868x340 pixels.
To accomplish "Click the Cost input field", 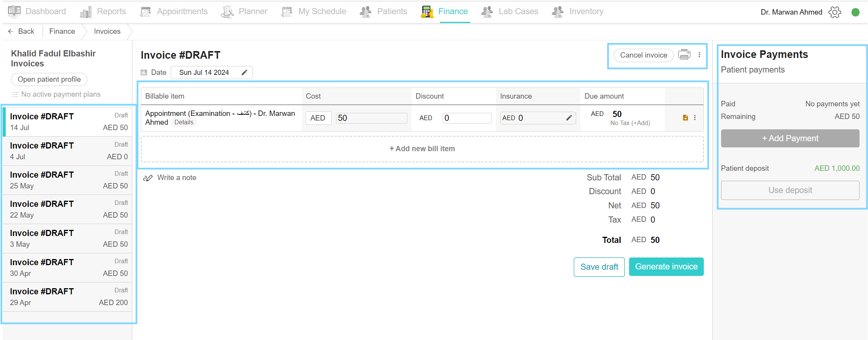I will tap(371, 118).
